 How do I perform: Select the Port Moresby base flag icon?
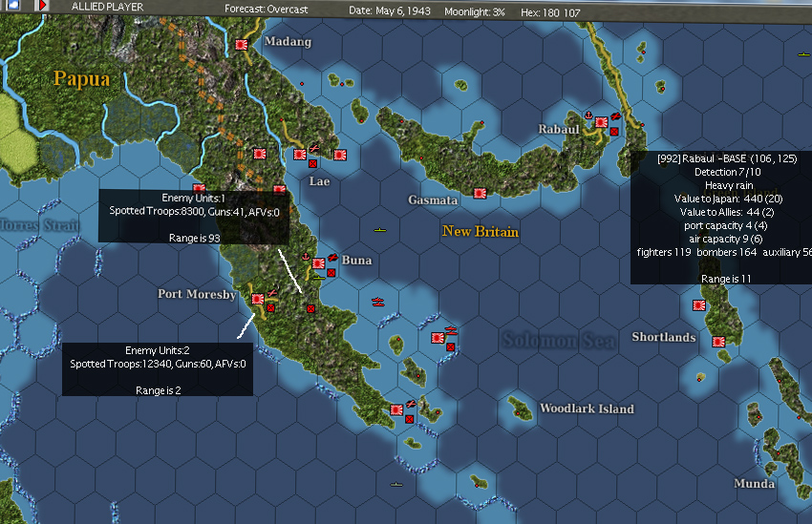click(258, 299)
